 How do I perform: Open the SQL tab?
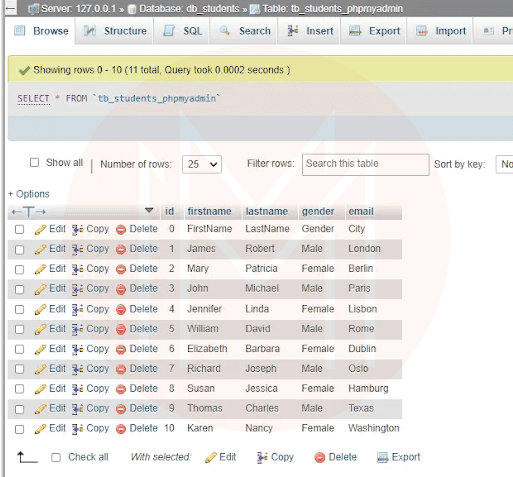pos(182,31)
